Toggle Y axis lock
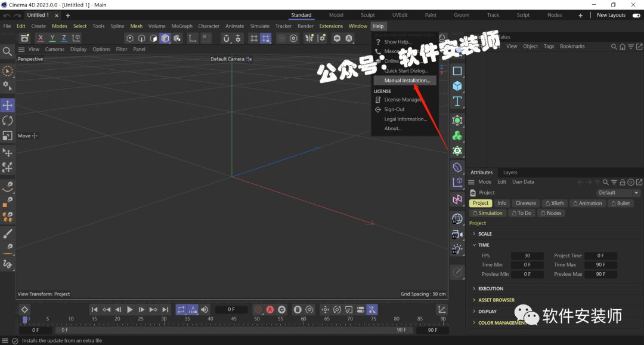 [52, 38]
